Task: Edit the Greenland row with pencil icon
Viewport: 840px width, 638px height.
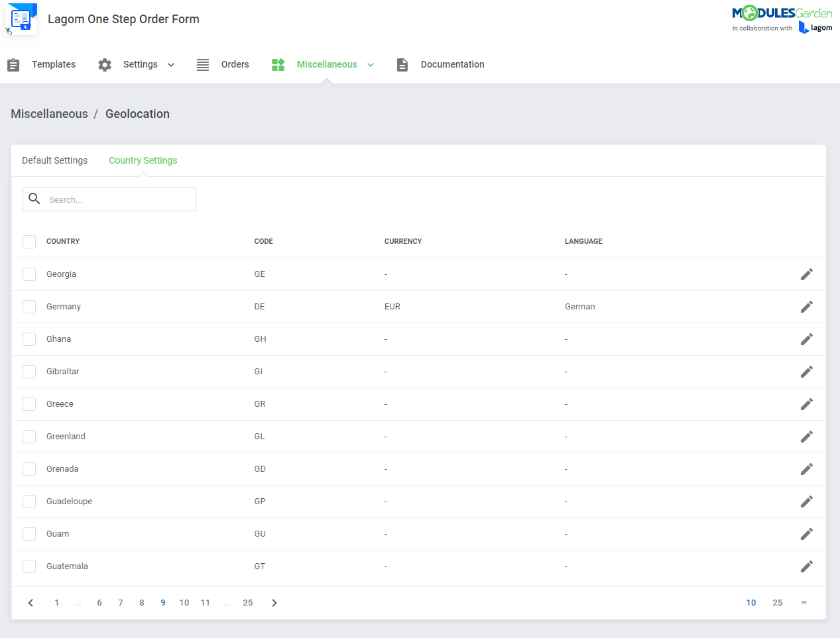Action: (x=806, y=437)
